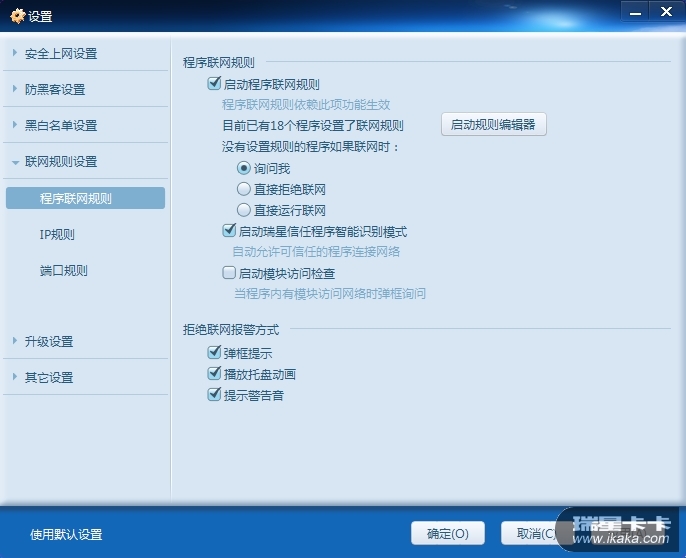Disable 提示警告音 checkbox

click(x=214, y=394)
